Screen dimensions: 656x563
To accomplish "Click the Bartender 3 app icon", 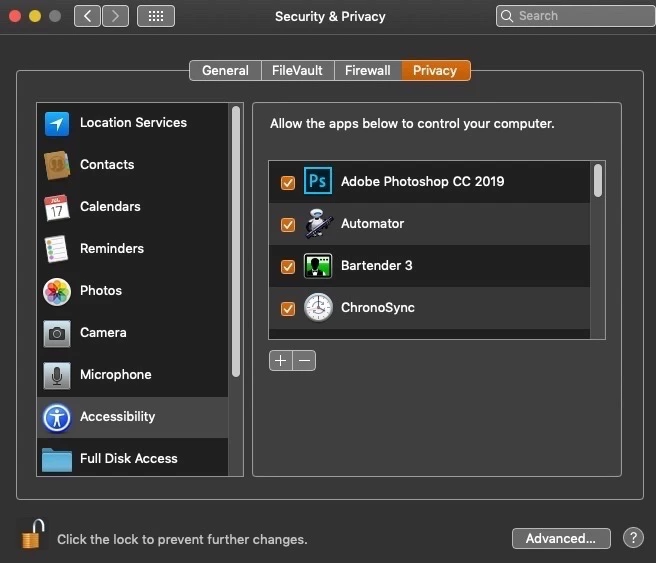I will point(318,266).
